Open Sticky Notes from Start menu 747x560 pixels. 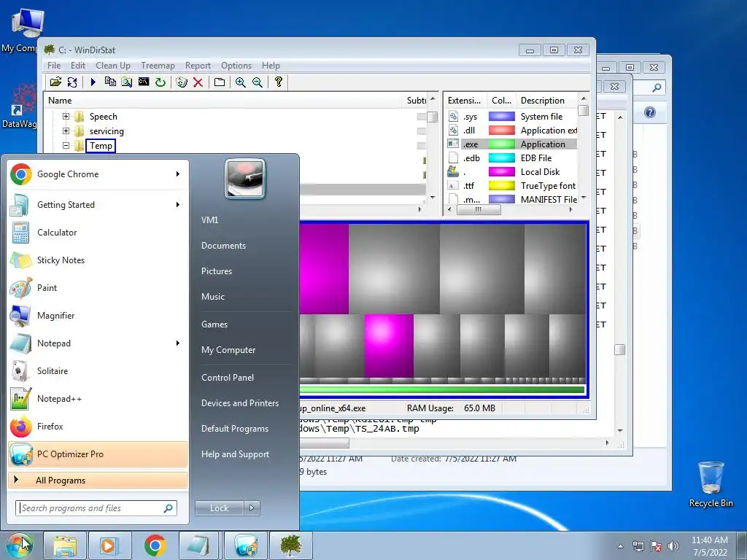pos(98,260)
